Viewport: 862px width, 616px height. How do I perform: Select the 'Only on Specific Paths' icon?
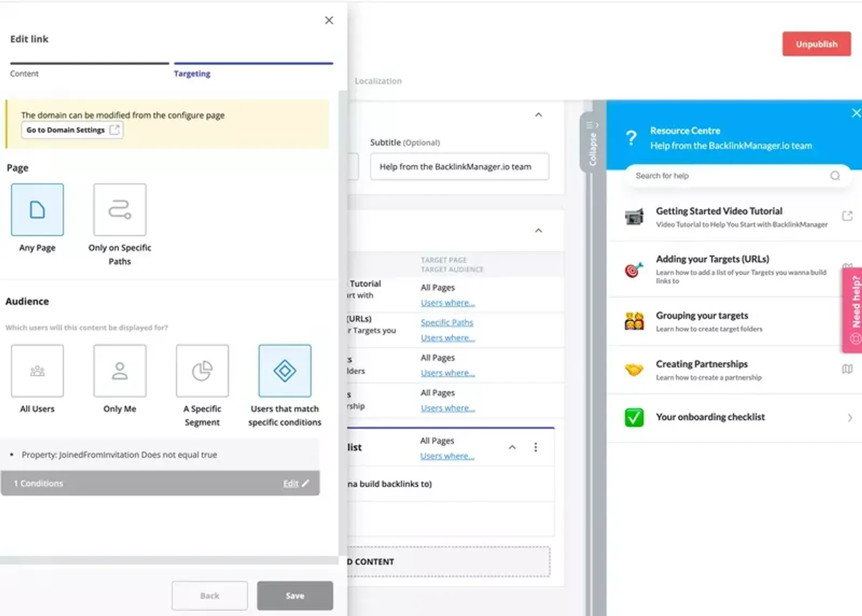[x=119, y=210]
